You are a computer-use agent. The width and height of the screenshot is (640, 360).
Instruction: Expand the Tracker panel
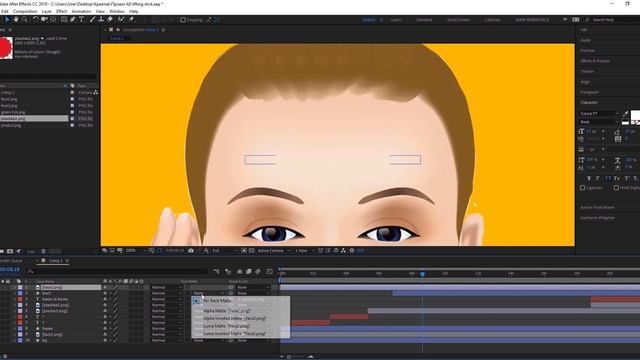587,71
